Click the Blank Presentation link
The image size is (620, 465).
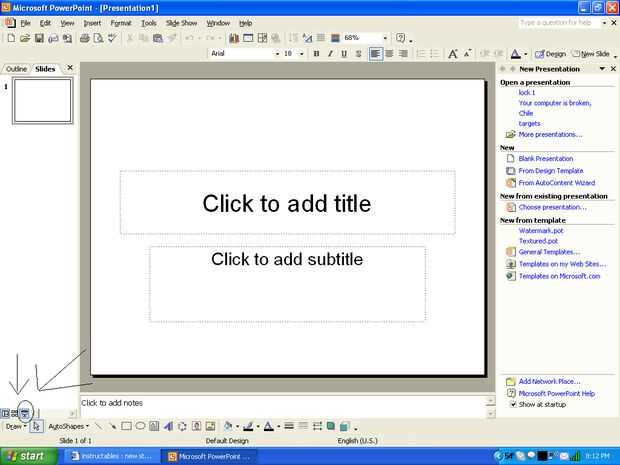[546, 159]
